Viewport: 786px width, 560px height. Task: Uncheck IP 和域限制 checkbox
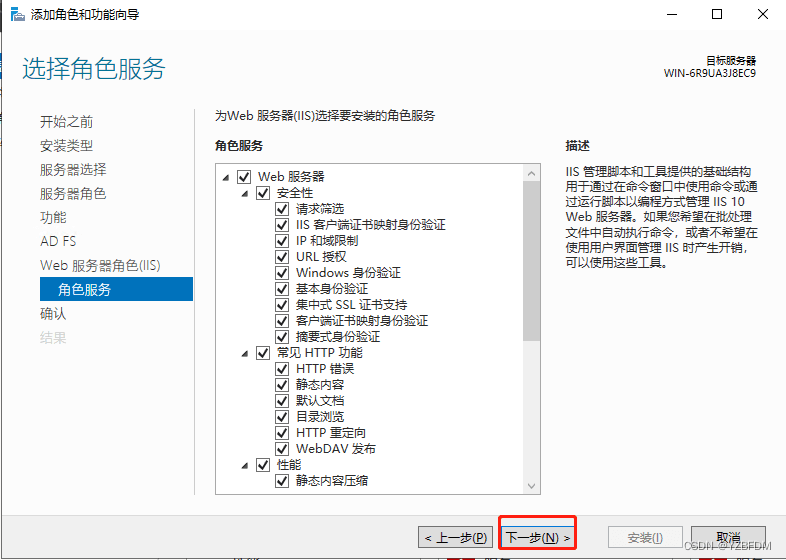tap(282, 241)
